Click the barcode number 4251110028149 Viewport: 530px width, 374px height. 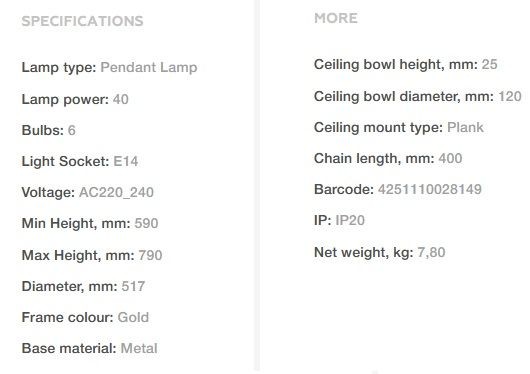[430, 189]
